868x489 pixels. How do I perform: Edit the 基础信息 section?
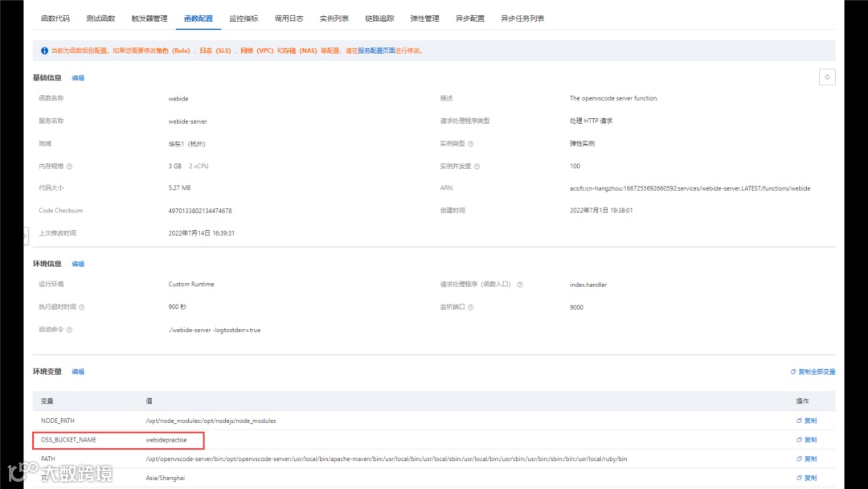click(x=78, y=77)
